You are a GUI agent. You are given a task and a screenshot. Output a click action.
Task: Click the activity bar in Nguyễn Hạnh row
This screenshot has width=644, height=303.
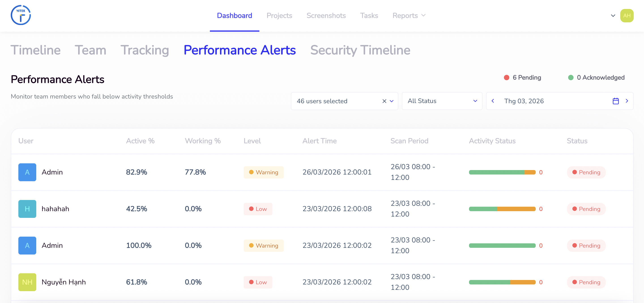502,282
